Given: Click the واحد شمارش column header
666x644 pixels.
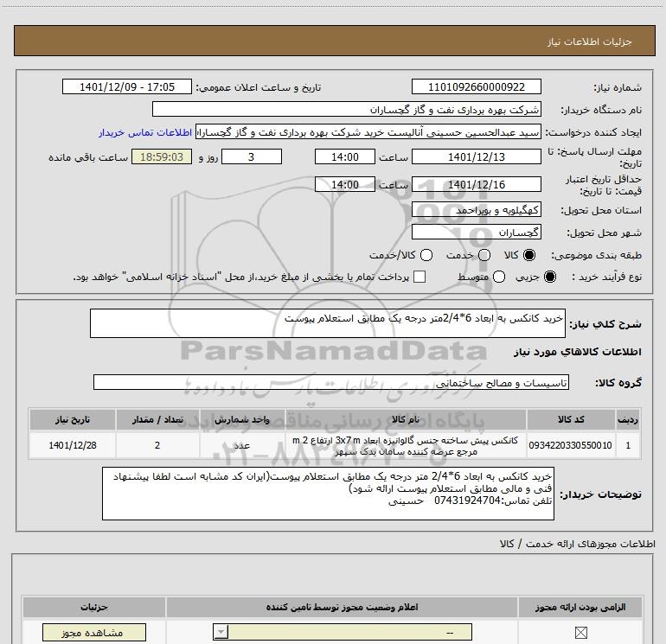Looking at the screenshot, I should pyautogui.click(x=242, y=420).
